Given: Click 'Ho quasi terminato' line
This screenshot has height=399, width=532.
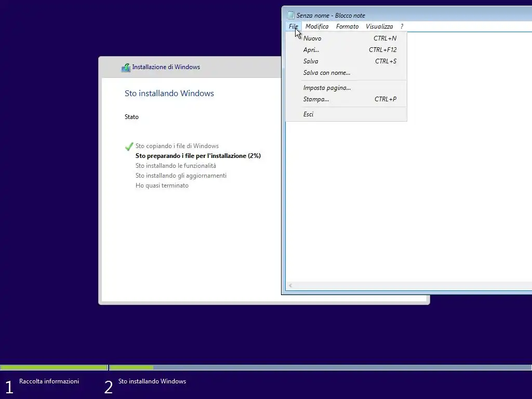Looking at the screenshot, I should point(162,185).
